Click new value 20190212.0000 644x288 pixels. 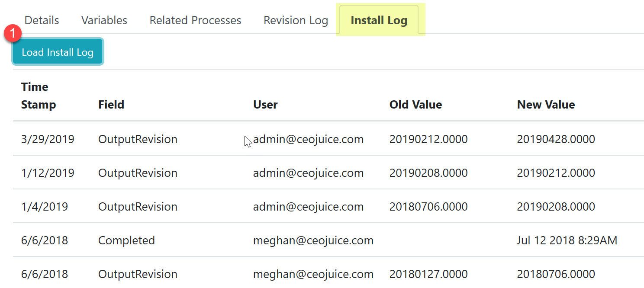click(556, 173)
